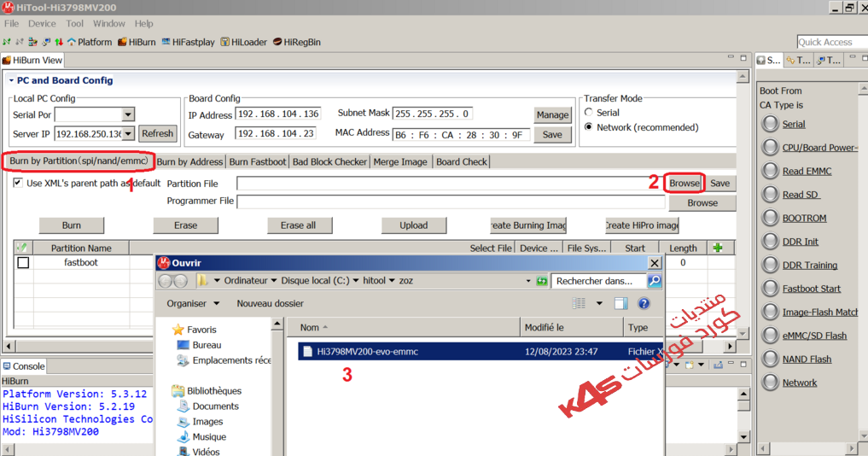Open the HiLoader tool
868x456 pixels.
click(243, 42)
